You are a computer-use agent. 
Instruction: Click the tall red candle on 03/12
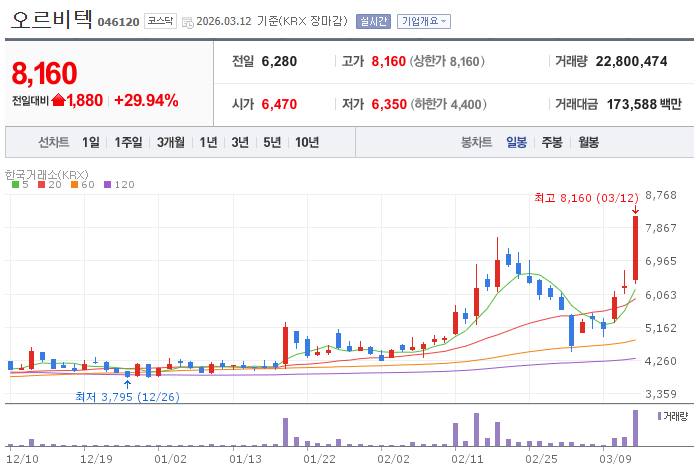(635, 248)
